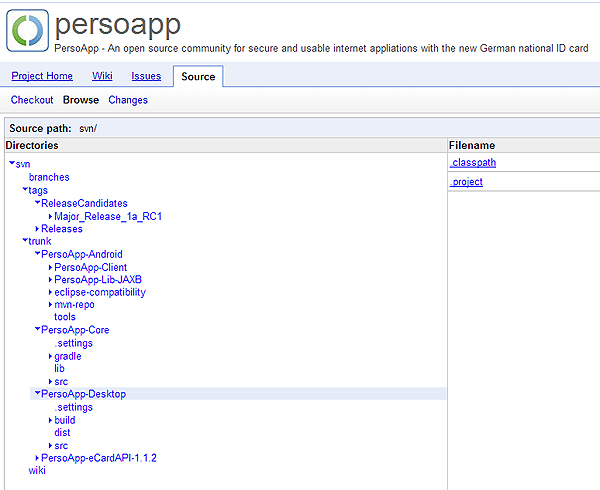Open the Changes sub-navigation link
Screen dimensions: 600x490
(128, 100)
